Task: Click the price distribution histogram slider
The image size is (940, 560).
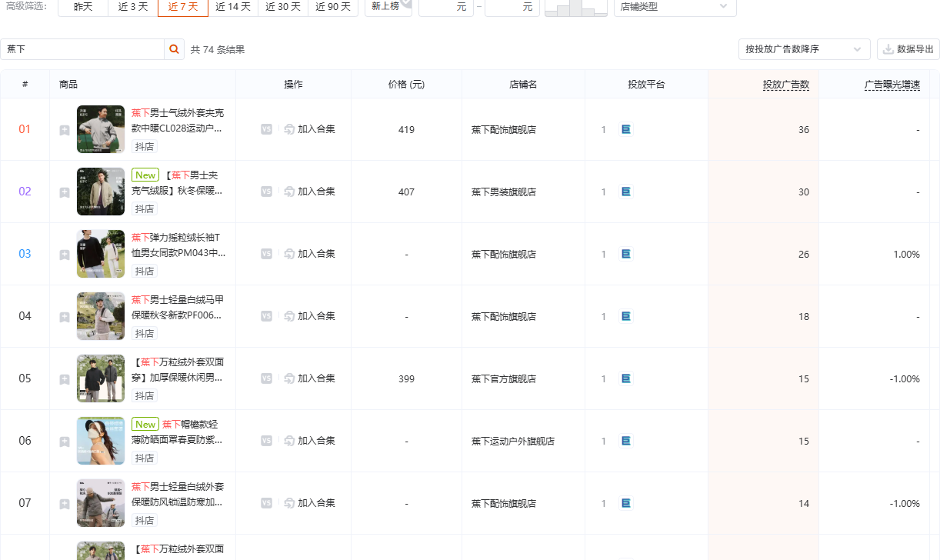Action: [x=576, y=8]
